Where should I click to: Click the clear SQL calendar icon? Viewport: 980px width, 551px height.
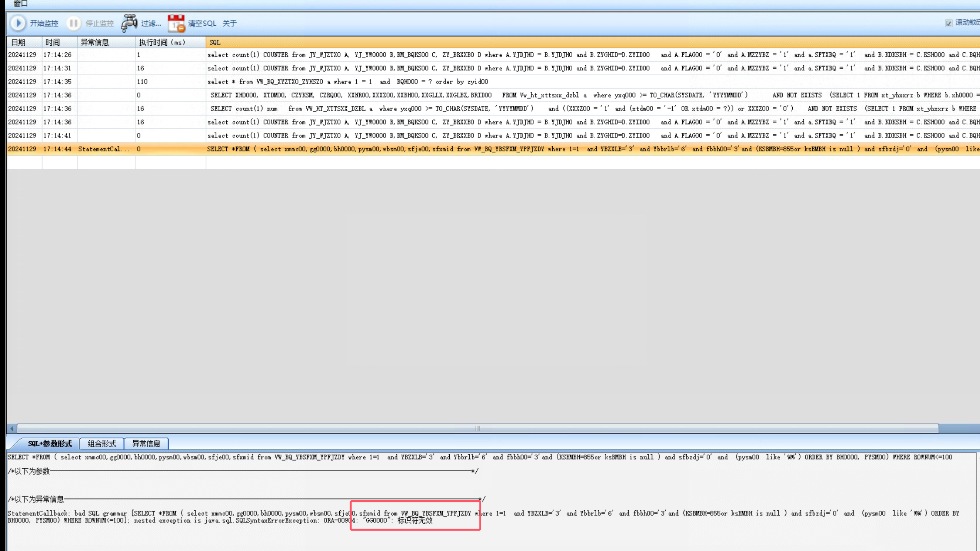point(176,23)
